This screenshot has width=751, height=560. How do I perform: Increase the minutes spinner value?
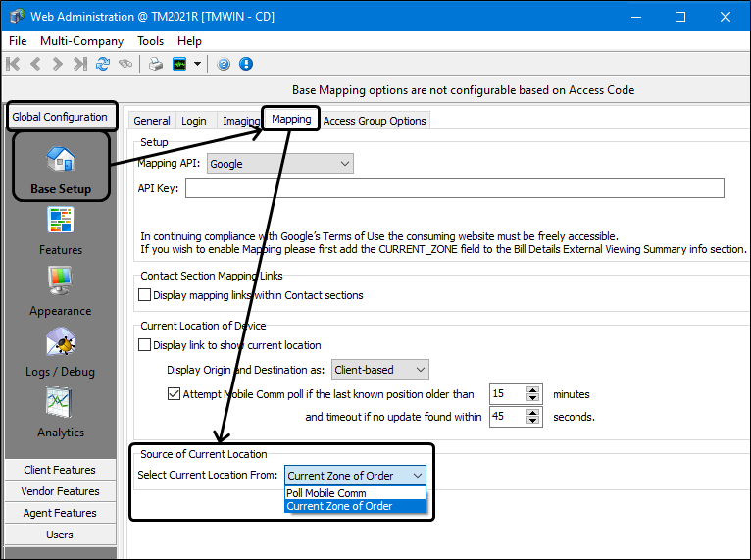(533, 389)
